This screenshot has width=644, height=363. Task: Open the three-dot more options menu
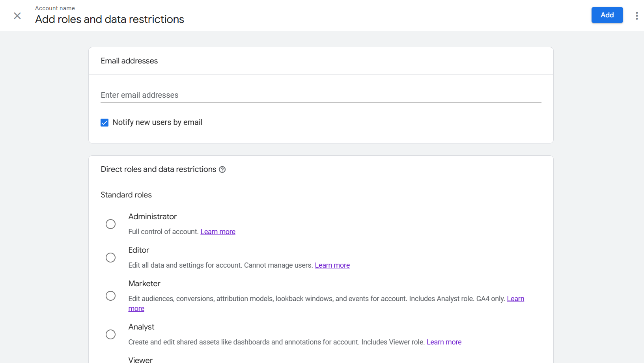pos(637,16)
